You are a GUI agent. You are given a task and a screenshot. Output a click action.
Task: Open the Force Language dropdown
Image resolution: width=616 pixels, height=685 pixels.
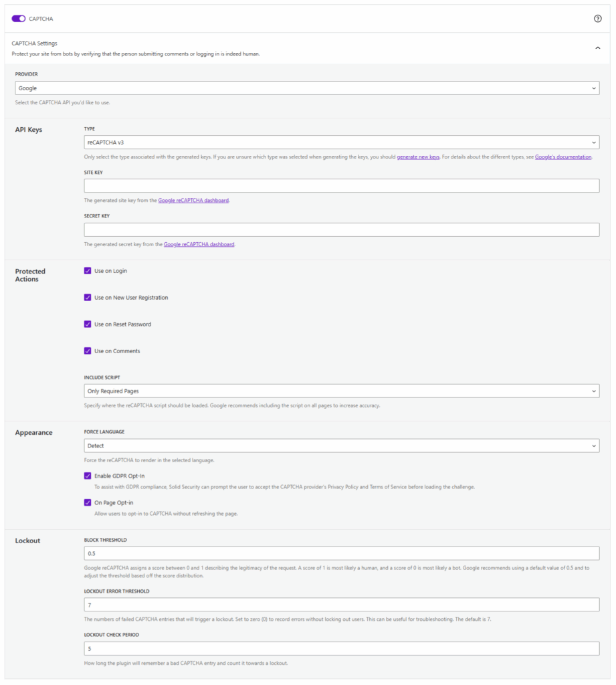coord(341,446)
